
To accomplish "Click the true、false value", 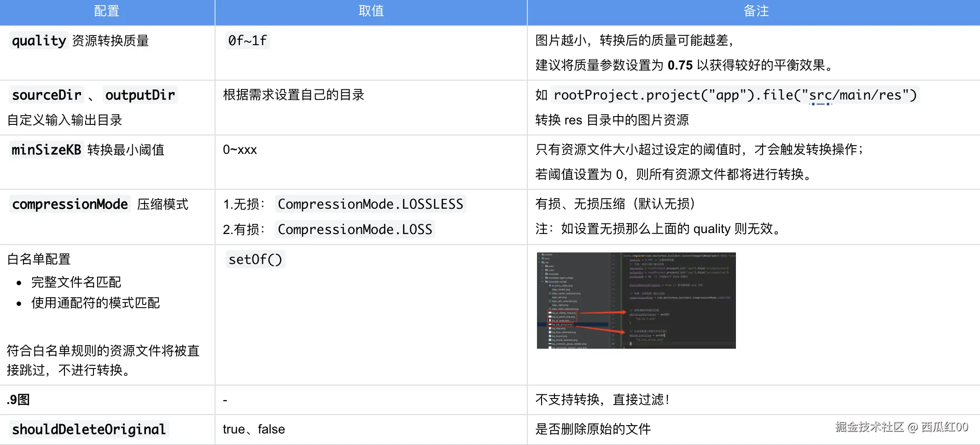I will pos(254,429).
